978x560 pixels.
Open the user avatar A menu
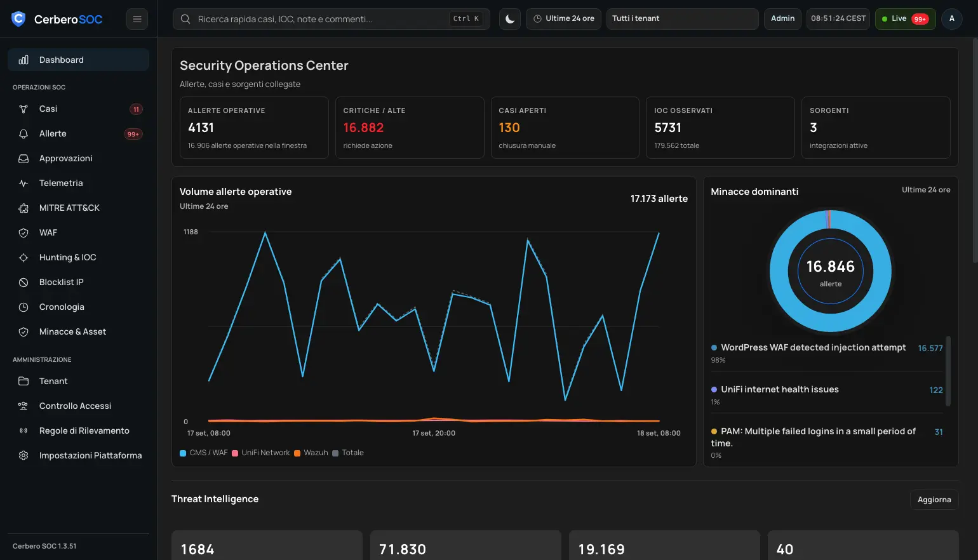click(951, 19)
